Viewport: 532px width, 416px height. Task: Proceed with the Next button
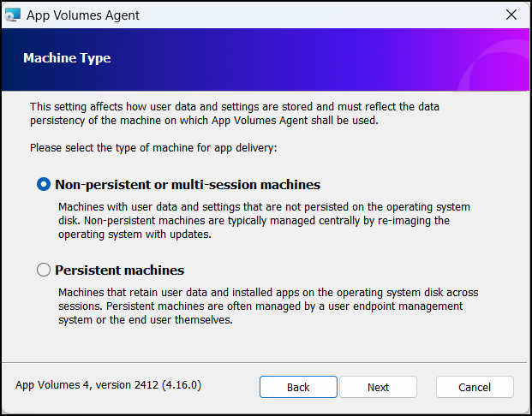click(378, 387)
